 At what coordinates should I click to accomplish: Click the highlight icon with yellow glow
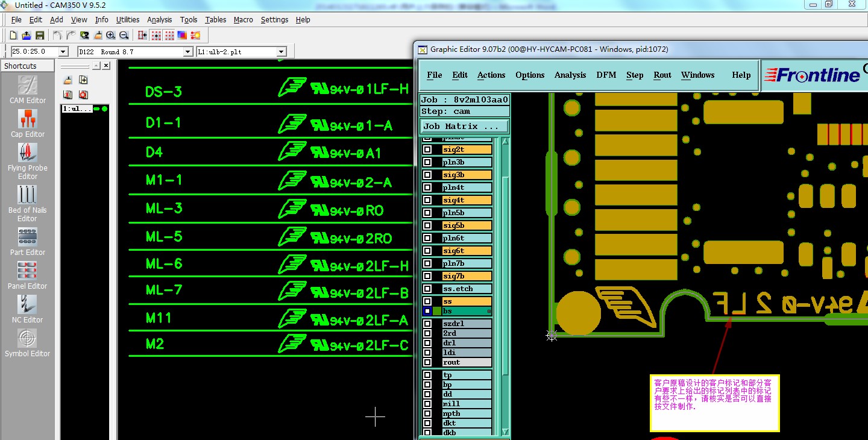pos(196,36)
